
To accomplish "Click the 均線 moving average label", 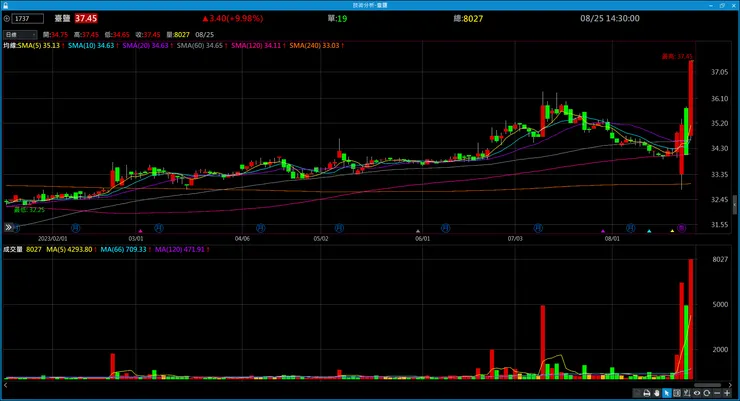I will (x=10, y=46).
